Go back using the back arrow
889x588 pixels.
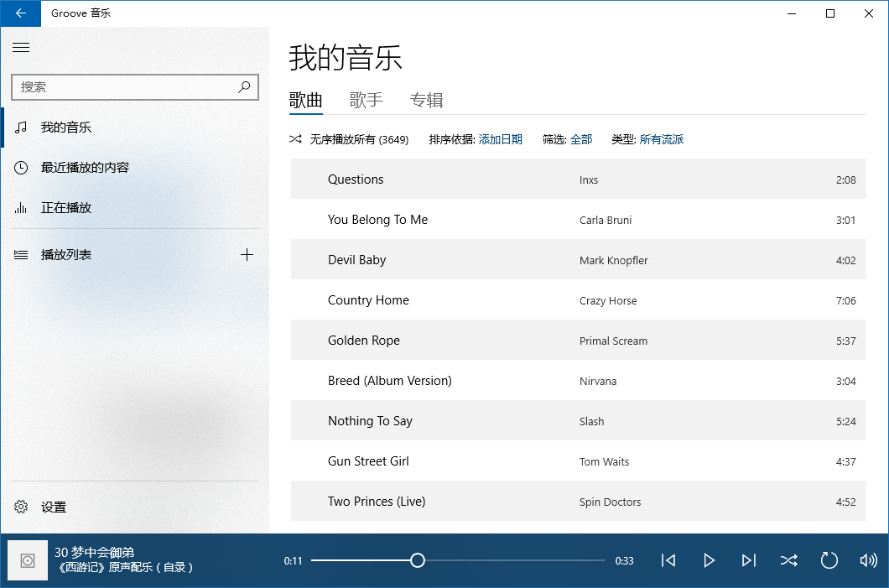[20, 13]
